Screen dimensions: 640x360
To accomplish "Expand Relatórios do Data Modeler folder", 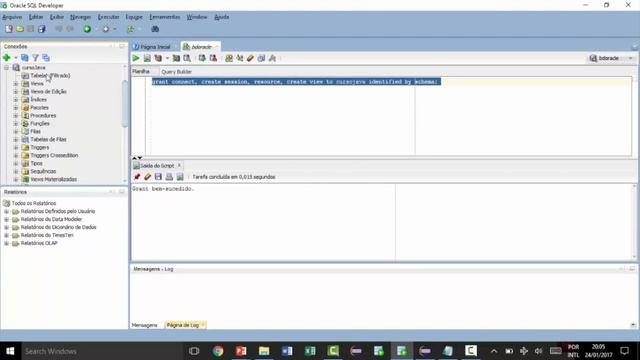I will tap(7, 219).
